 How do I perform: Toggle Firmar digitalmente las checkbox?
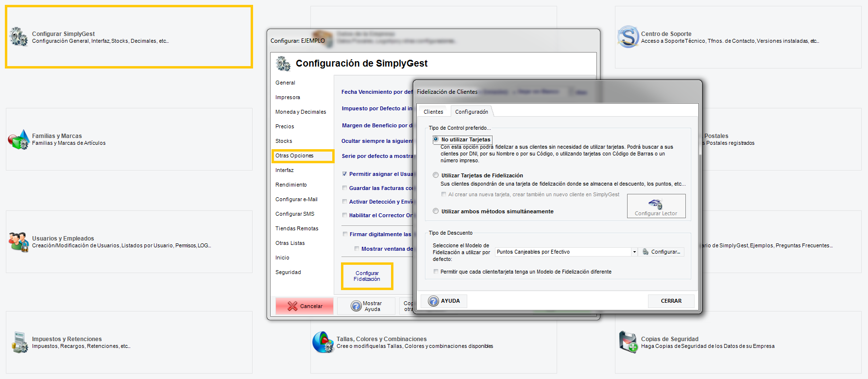[345, 234]
